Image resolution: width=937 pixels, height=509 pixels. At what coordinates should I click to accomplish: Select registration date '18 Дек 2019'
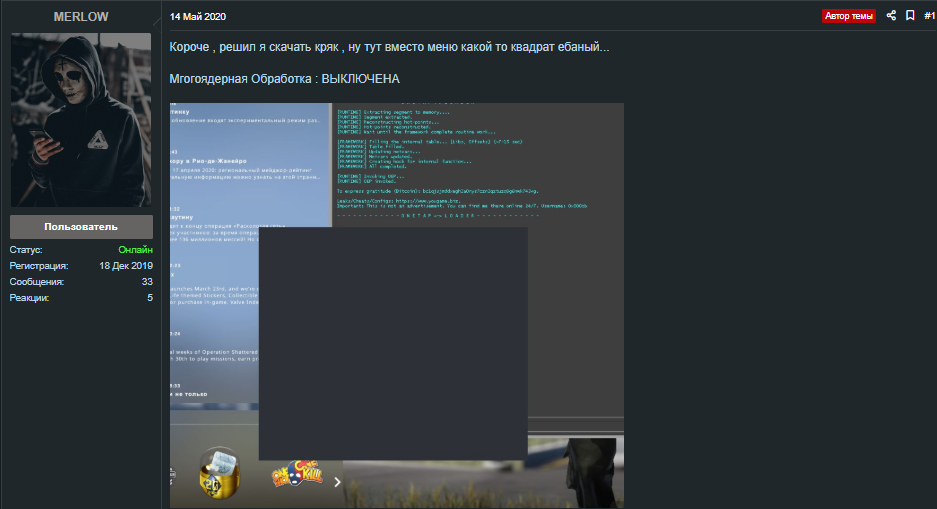pos(126,265)
